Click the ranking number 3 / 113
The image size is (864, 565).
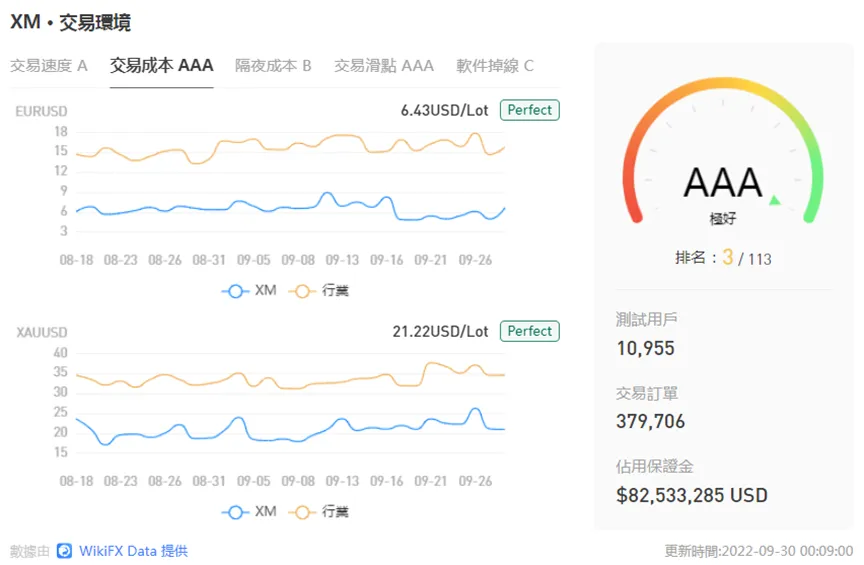(747, 257)
